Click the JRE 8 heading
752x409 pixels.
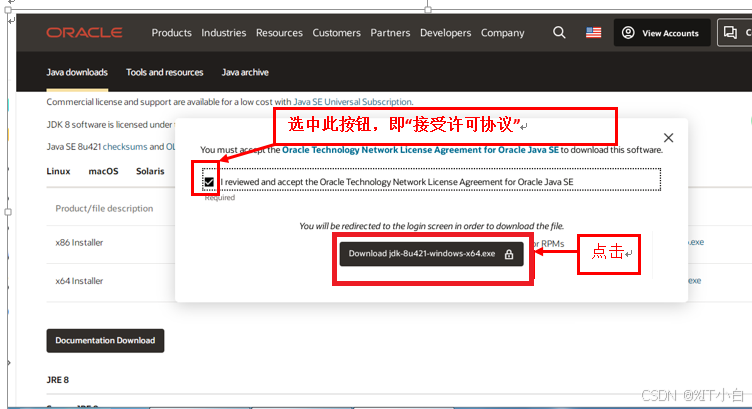(58, 380)
